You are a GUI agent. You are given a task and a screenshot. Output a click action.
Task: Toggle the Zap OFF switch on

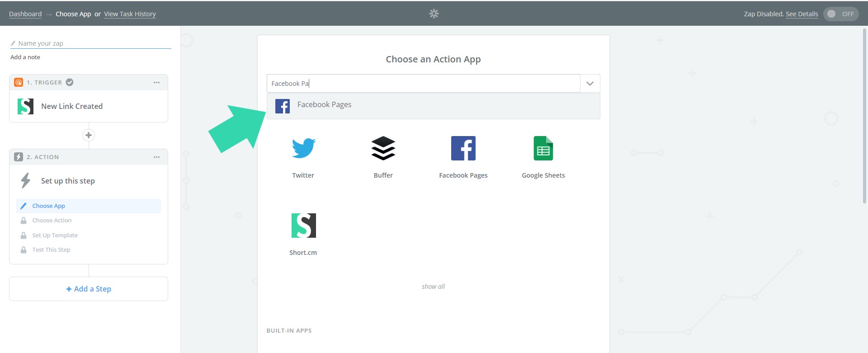point(840,14)
